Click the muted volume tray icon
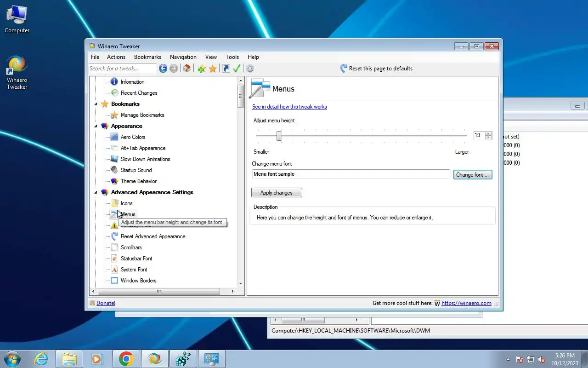This screenshot has width=588, height=368. (x=542, y=359)
